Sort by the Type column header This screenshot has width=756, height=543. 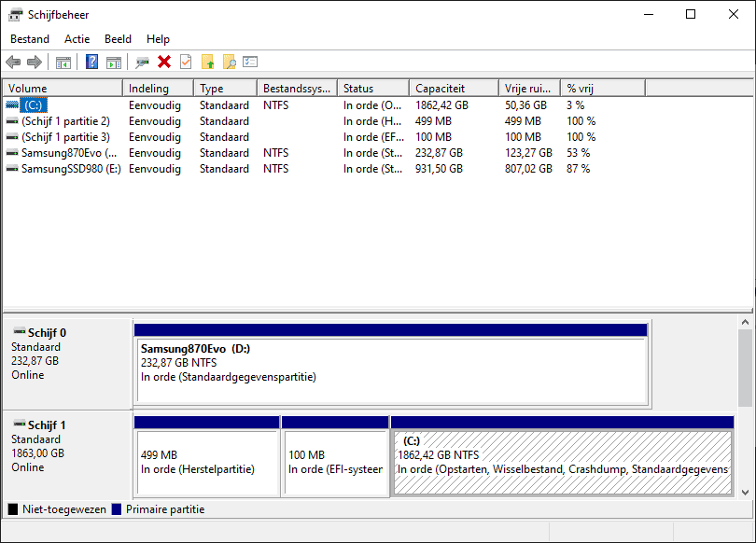225,89
